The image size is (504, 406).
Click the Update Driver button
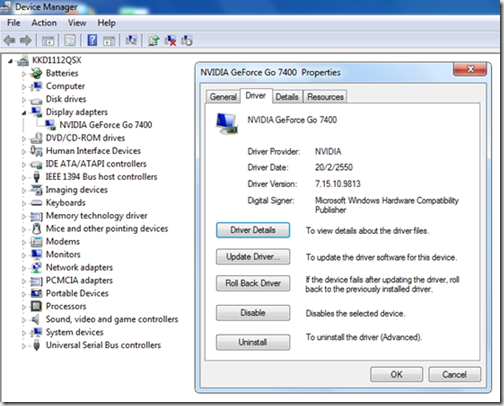click(253, 257)
